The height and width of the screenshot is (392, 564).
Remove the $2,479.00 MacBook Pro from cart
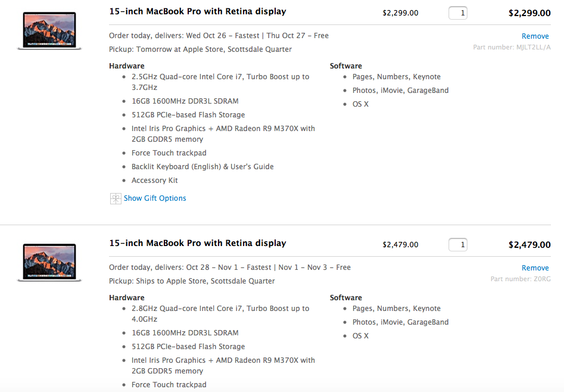tap(535, 268)
